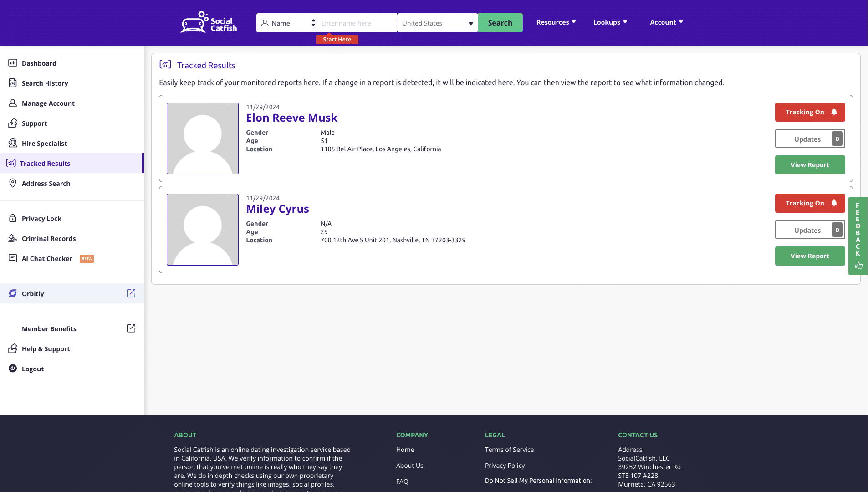Open Orbitly external link icon

(x=131, y=293)
